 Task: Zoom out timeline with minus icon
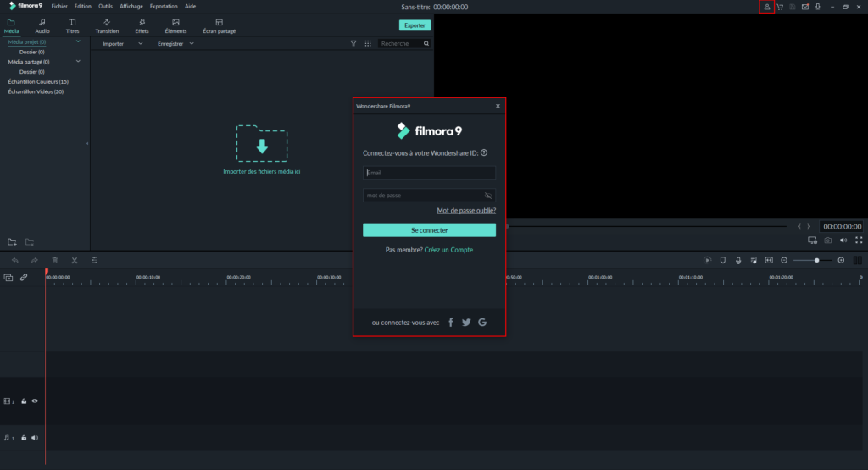coord(784,260)
